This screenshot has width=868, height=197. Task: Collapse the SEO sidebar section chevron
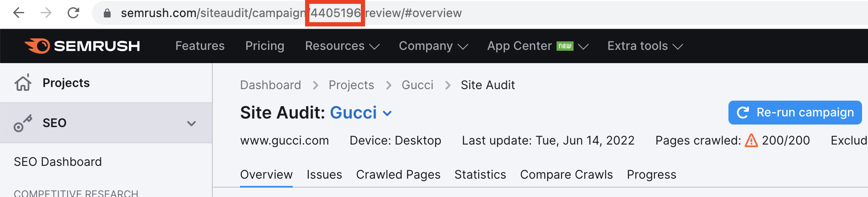pyautogui.click(x=191, y=123)
